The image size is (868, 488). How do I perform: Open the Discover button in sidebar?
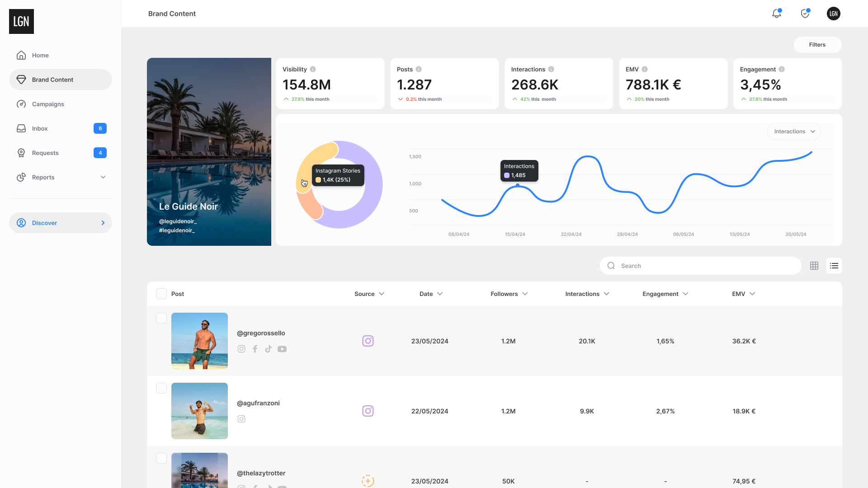tap(60, 223)
